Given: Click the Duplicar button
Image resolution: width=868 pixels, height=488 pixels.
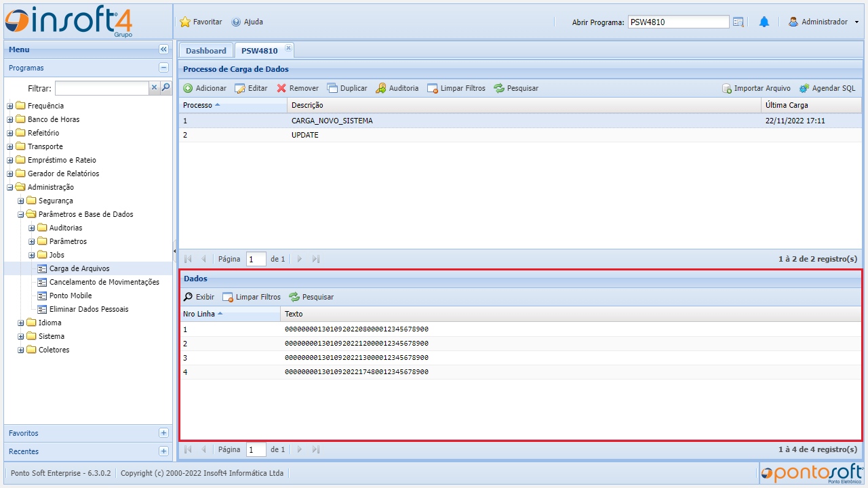Looking at the screenshot, I should [x=347, y=88].
